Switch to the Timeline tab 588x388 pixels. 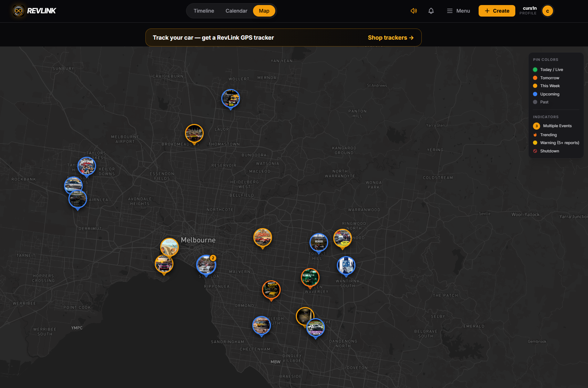click(x=204, y=11)
